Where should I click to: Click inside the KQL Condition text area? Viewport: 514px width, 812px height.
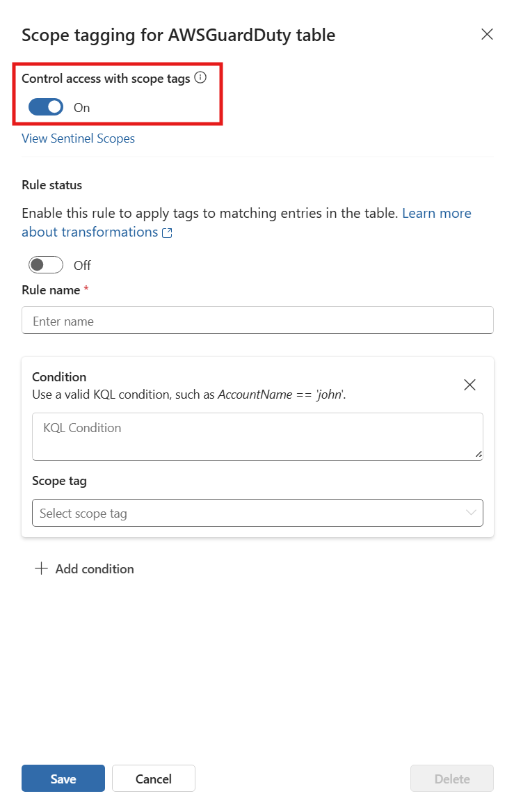(x=257, y=436)
